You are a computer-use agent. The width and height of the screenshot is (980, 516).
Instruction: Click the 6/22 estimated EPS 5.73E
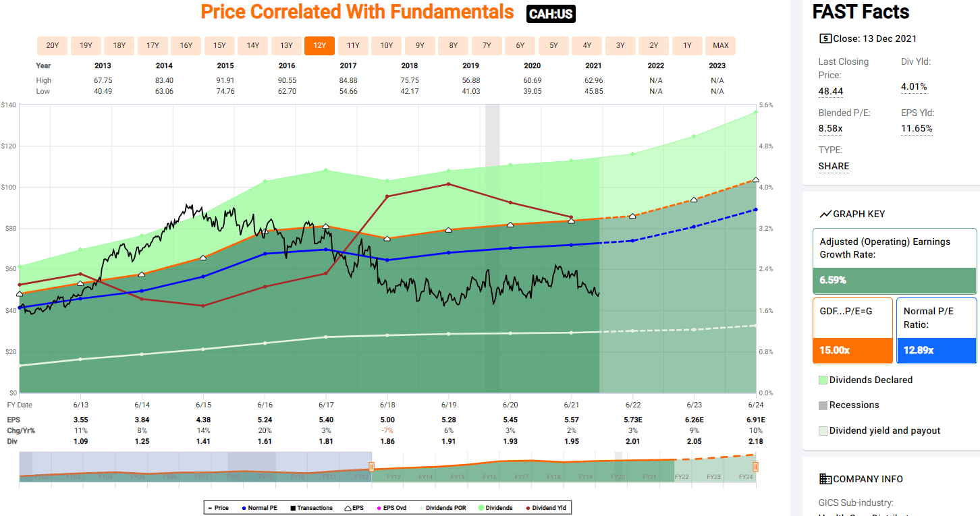coord(632,419)
